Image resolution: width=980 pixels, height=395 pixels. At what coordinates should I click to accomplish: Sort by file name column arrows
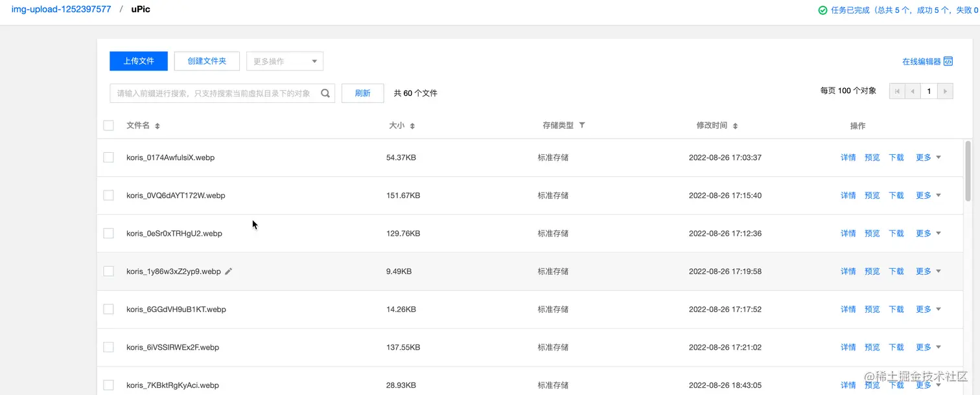157,126
